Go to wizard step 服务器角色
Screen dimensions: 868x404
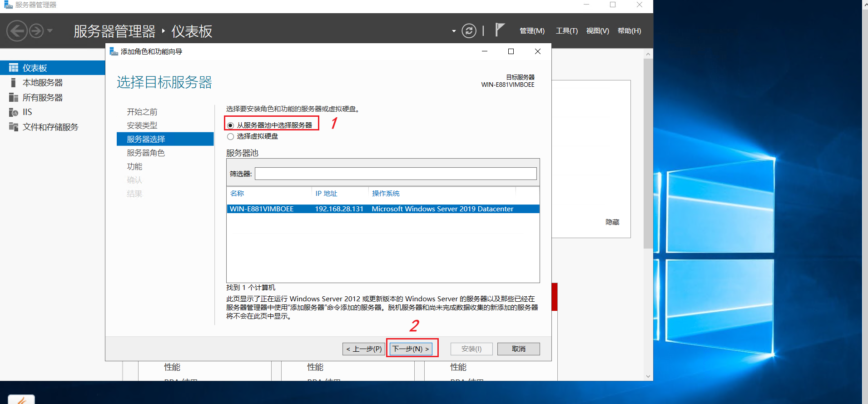[146, 153]
